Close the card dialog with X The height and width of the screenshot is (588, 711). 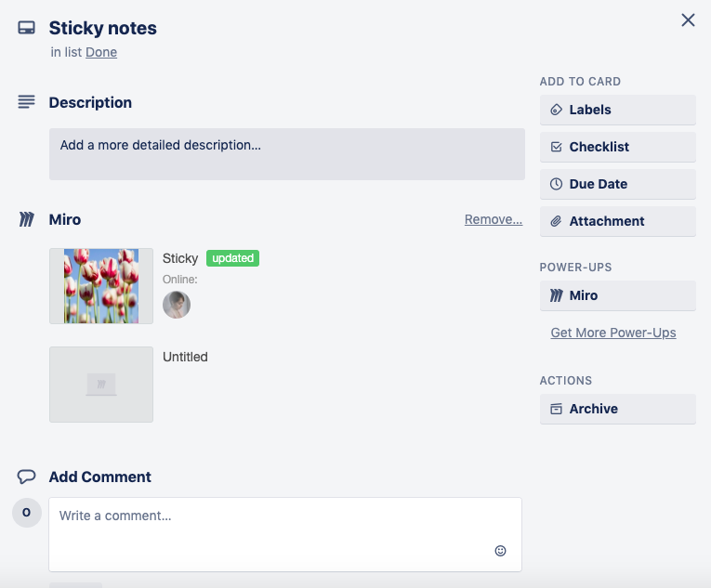pos(688,20)
